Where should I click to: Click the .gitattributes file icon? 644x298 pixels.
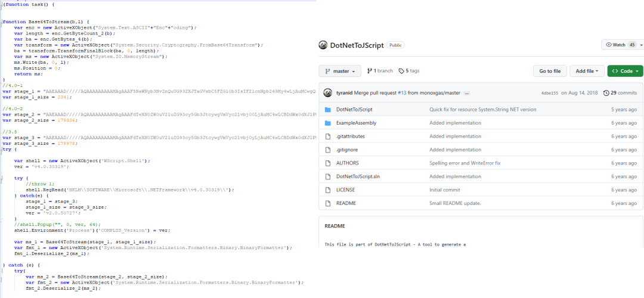pos(328,136)
